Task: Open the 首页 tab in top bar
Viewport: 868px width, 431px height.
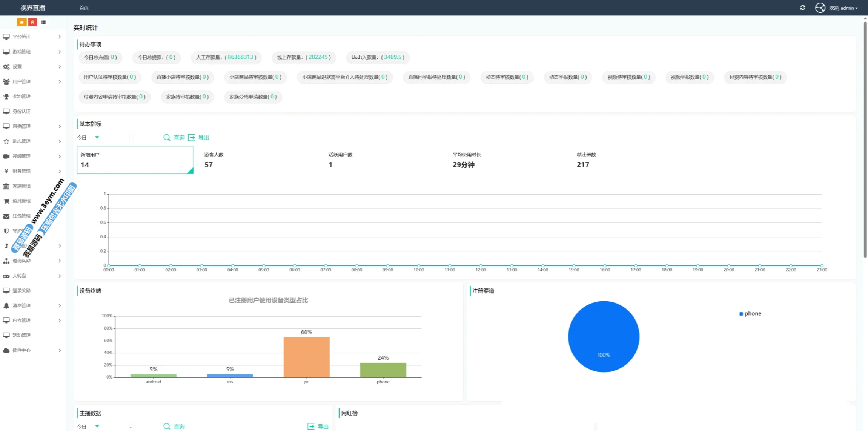Action: tap(84, 8)
